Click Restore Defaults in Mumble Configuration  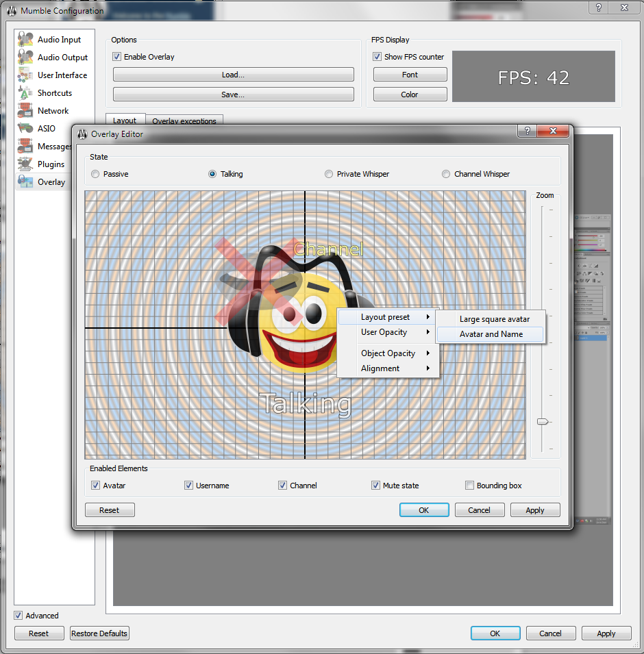(x=99, y=633)
